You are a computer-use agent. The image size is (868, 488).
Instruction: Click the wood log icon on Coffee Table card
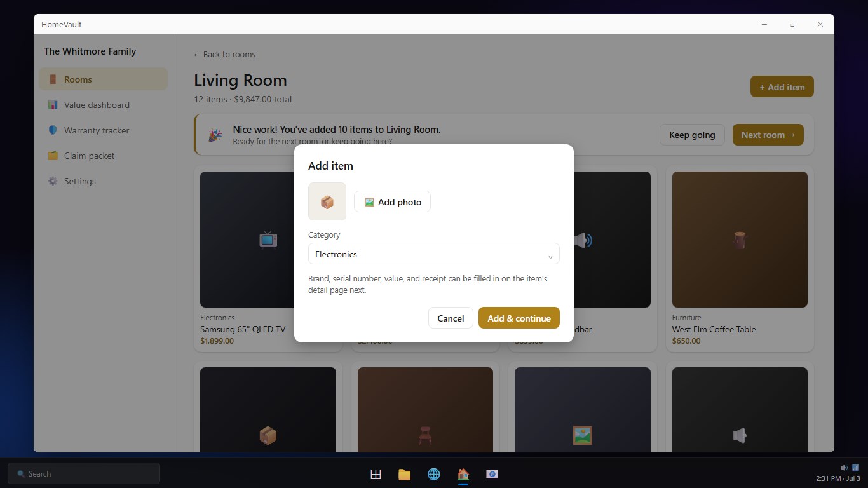tap(740, 240)
